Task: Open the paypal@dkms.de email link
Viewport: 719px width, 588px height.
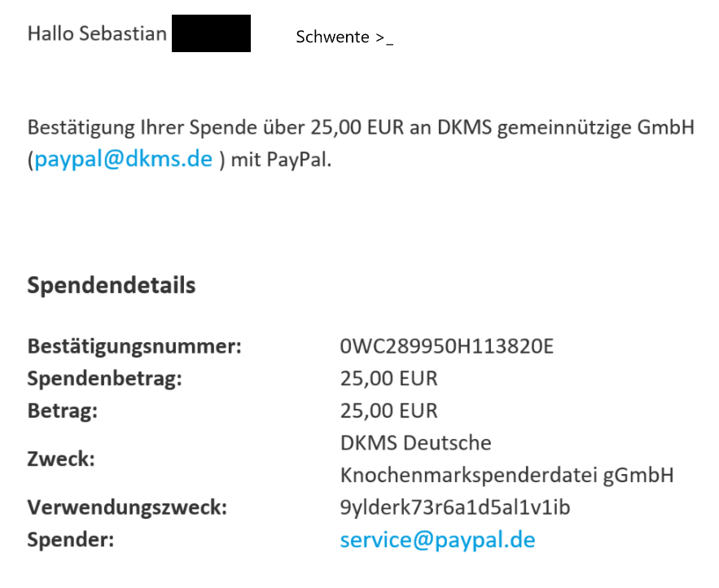Action: pos(123,159)
